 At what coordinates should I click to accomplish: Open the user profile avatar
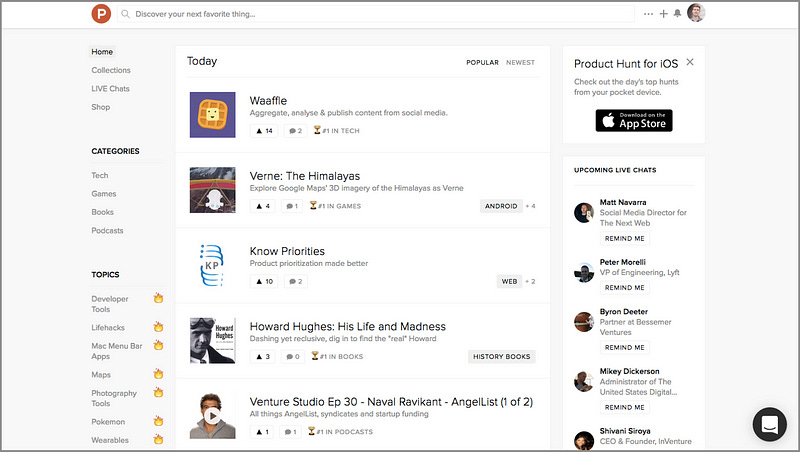[696, 13]
